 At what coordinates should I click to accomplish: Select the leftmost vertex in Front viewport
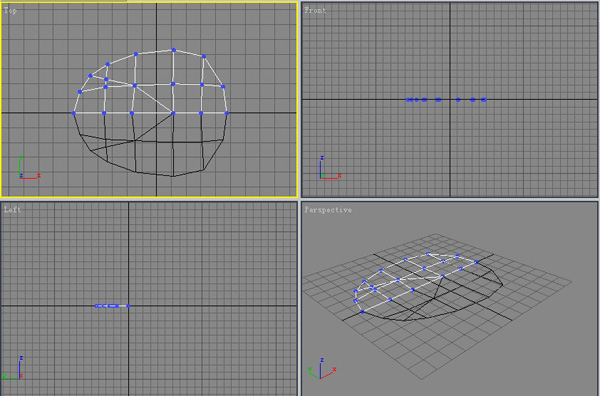[408, 100]
